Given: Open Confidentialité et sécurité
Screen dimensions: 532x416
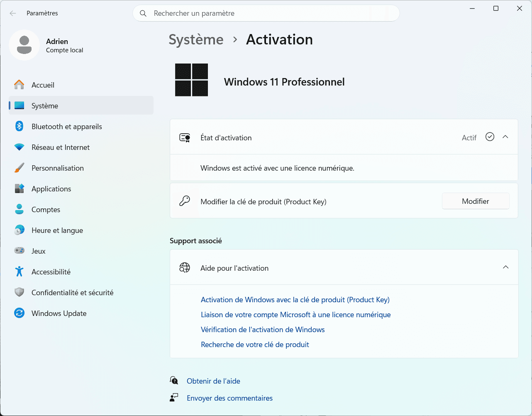Looking at the screenshot, I should [x=81, y=292].
